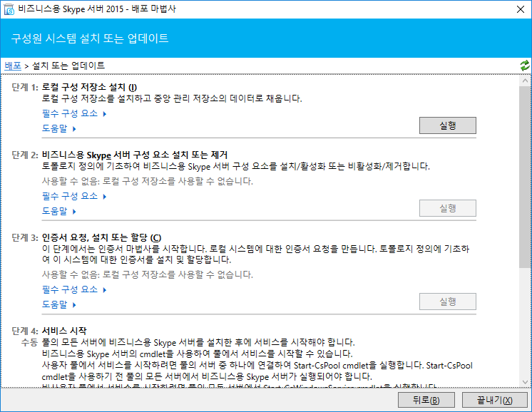Click the 단계 1: label
532x412 pixels.
click(x=25, y=87)
